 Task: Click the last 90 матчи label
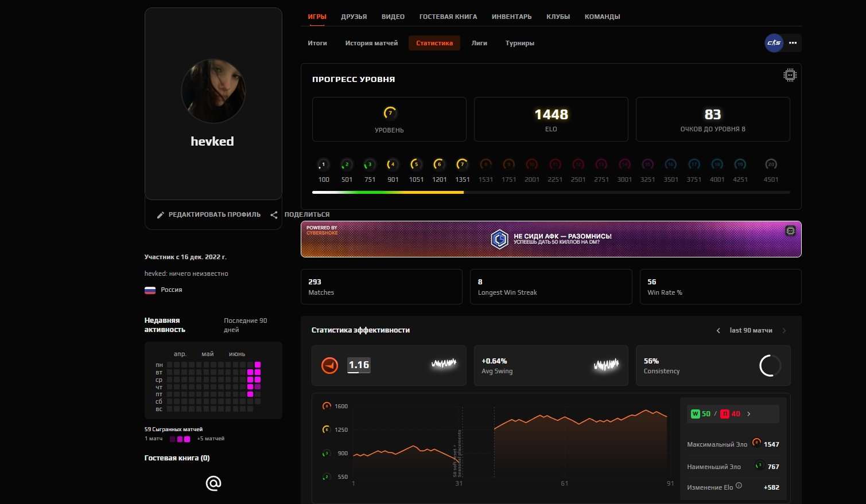coord(751,330)
